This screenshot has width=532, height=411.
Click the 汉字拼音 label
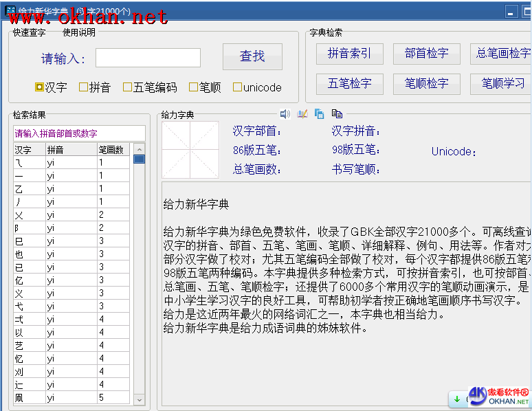[x=356, y=131]
